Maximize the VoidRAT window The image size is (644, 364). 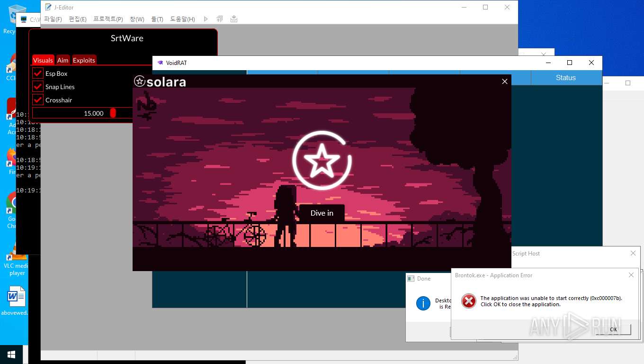tap(570, 63)
